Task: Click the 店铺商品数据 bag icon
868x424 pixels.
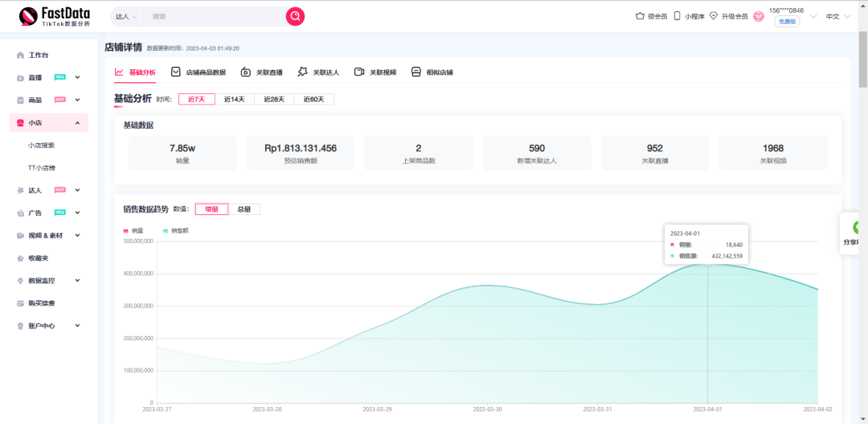Action: click(x=175, y=72)
